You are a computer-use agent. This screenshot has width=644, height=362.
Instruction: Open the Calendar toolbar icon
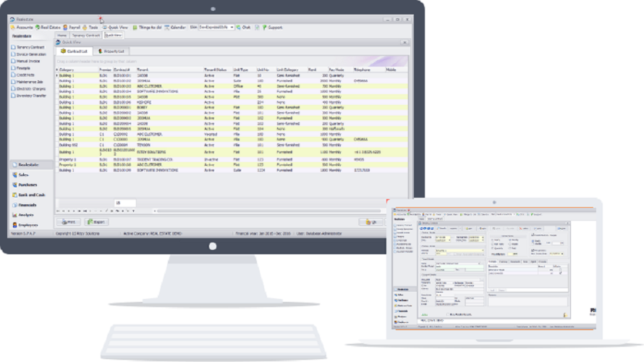pos(175,28)
